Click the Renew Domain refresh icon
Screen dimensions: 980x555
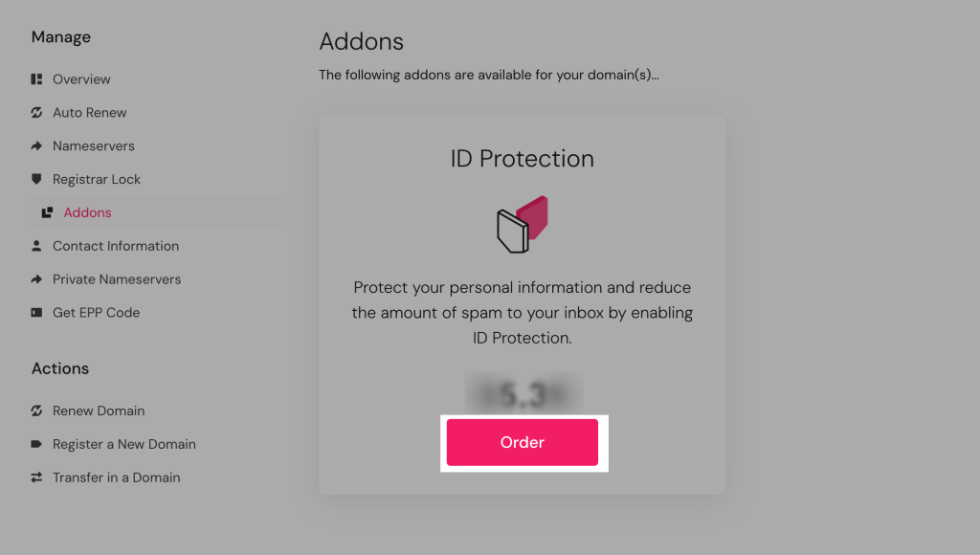tap(36, 411)
